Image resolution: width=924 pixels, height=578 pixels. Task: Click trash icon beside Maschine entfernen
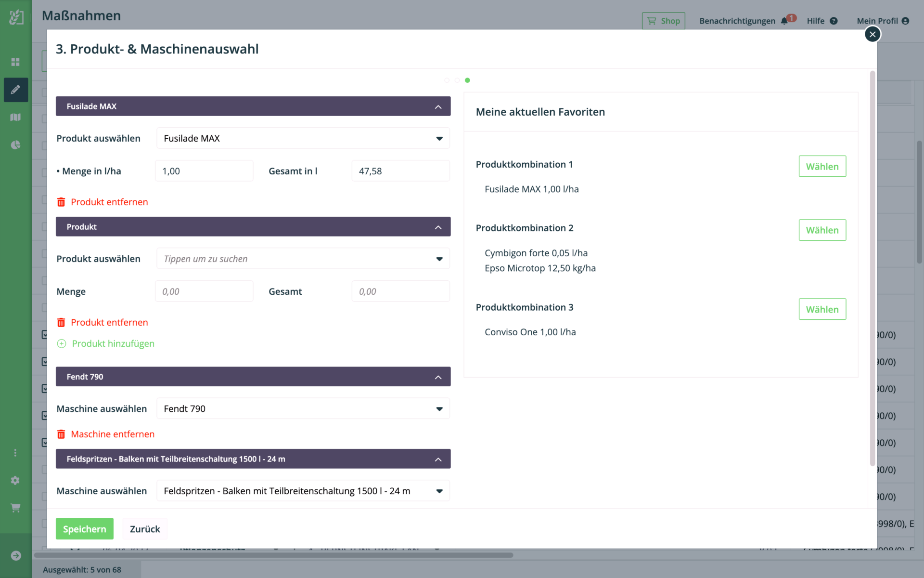pyautogui.click(x=61, y=434)
